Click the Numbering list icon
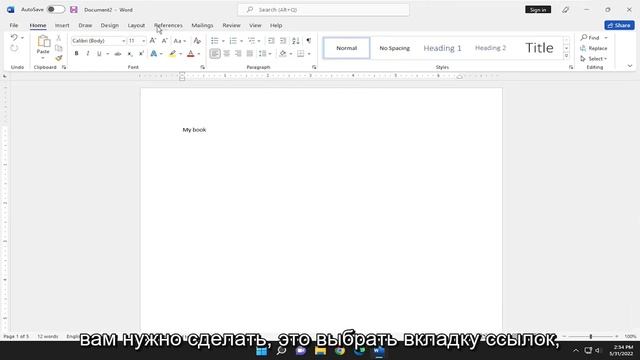Screen dimensions: 640x360 (x=233, y=40)
